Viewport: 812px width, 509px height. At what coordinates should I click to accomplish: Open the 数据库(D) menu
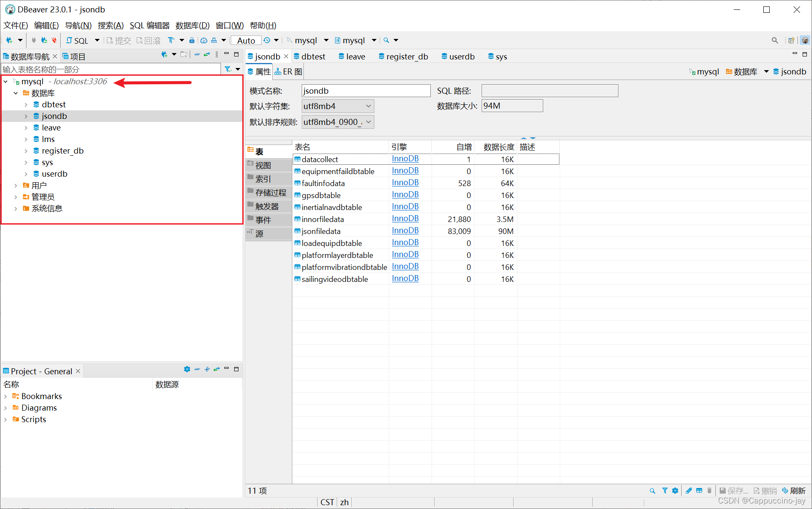click(x=192, y=26)
